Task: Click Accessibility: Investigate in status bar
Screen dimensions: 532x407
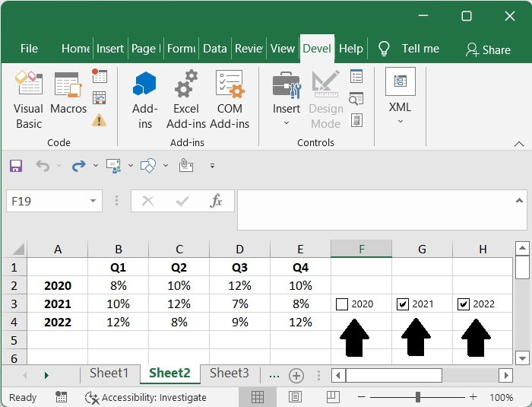Action: (x=146, y=397)
